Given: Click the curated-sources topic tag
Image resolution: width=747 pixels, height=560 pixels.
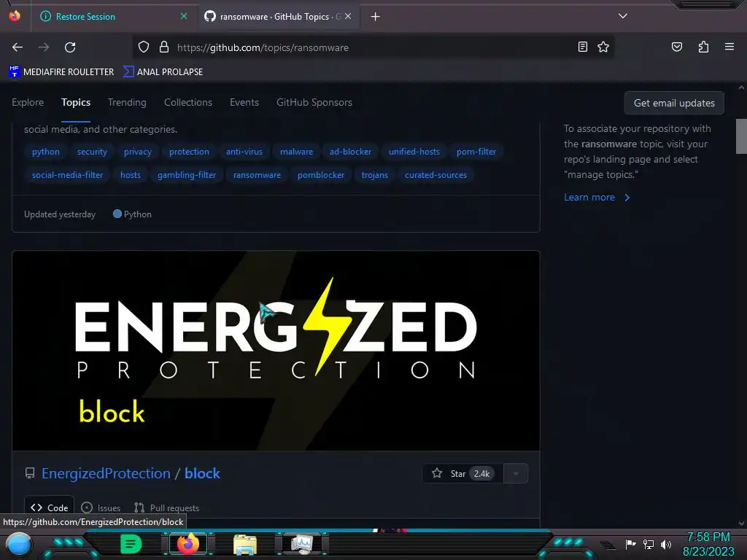Looking at the screenshot, I should coord(436,175).
